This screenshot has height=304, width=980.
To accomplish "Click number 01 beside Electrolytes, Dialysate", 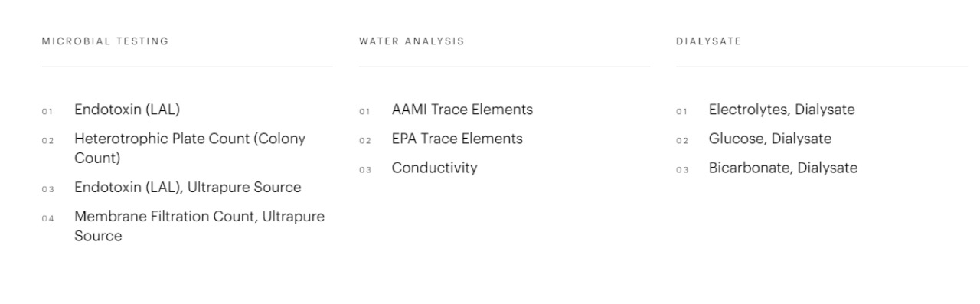I will coord(681,112).
